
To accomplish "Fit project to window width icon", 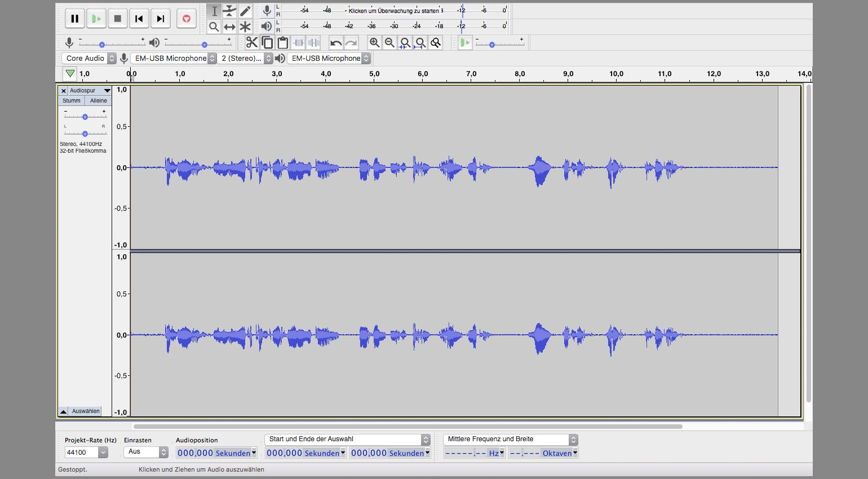I will (420, 43).
